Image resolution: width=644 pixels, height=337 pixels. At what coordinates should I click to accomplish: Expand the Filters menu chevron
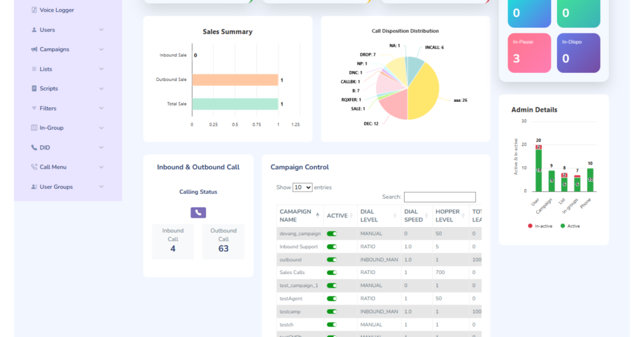[x=101, y=108]
